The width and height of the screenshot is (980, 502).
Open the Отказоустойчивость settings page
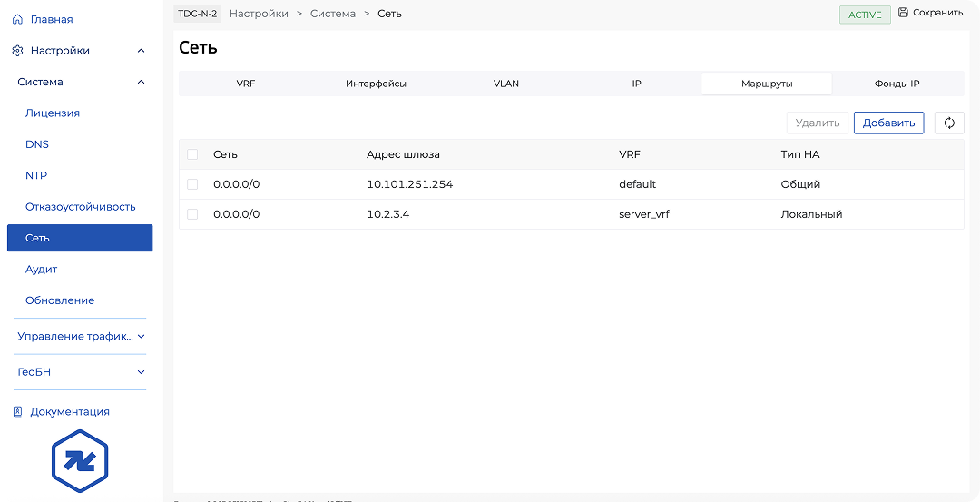[x=80, y=206]
